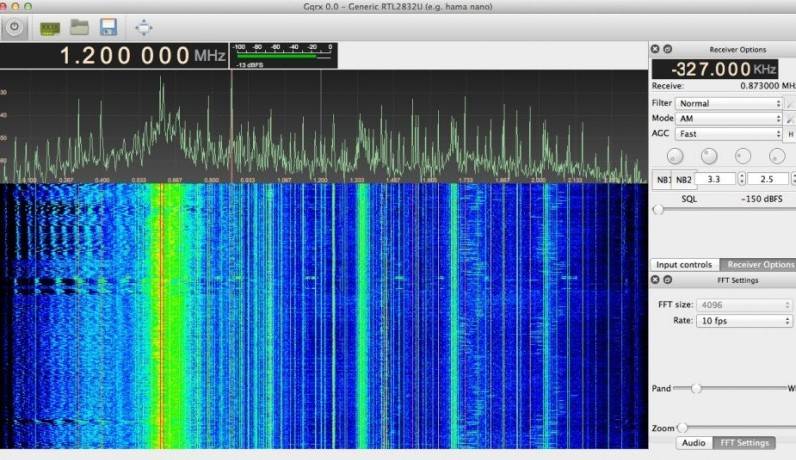Screen dimensions: 796x460
Task: Click the SQL squelch slider handle
Action: click(658, 210)
